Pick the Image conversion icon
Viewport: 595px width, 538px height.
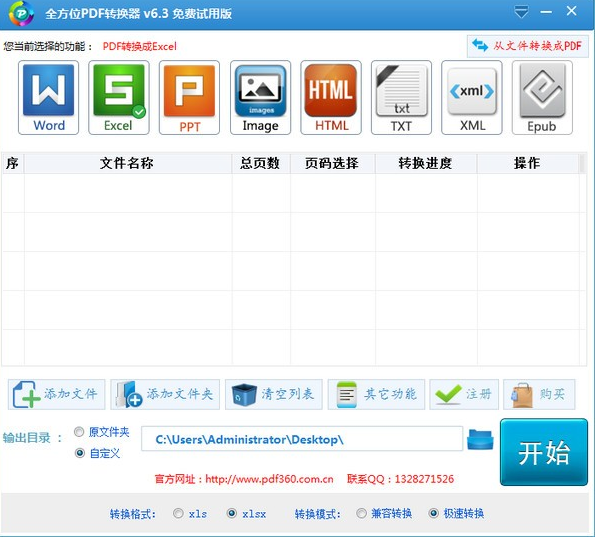[x=260, y=98]
